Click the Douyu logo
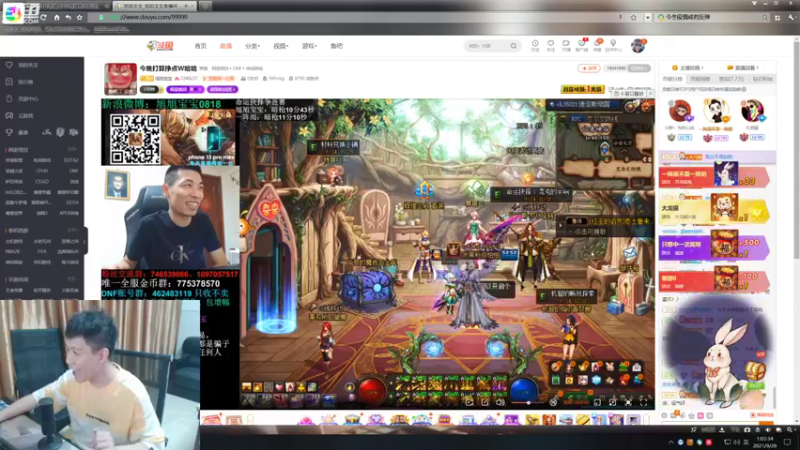Image resolution: width=800 pixels, height=450 pixels. coord(160,46)
